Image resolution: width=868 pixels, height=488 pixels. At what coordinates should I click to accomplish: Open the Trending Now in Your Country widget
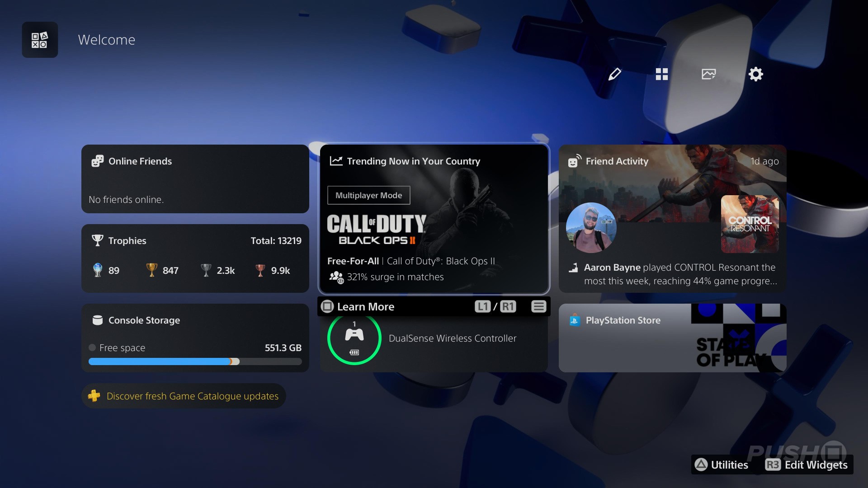coord(434,219)
